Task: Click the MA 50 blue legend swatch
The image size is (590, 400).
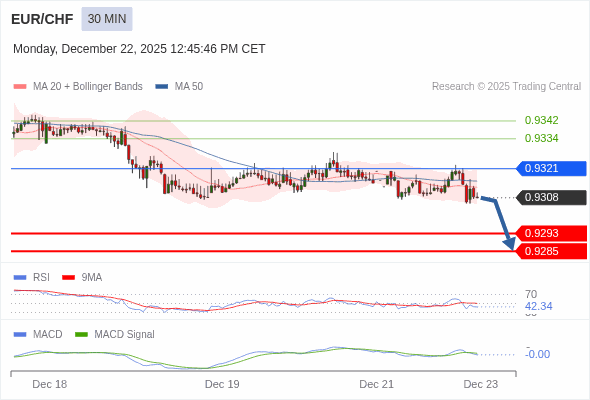Action: pyautogui.click(x=162, y=87)
